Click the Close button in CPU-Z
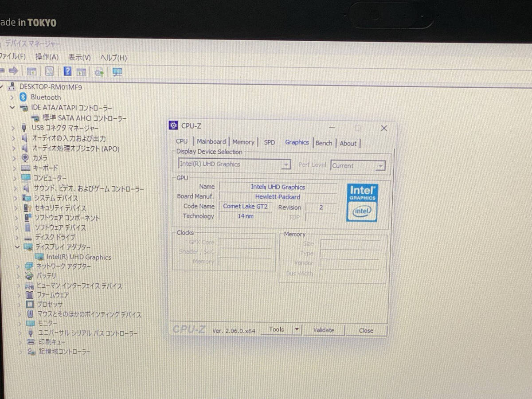The height and width of the screenshot is (399, 532). tap(366, 330)
